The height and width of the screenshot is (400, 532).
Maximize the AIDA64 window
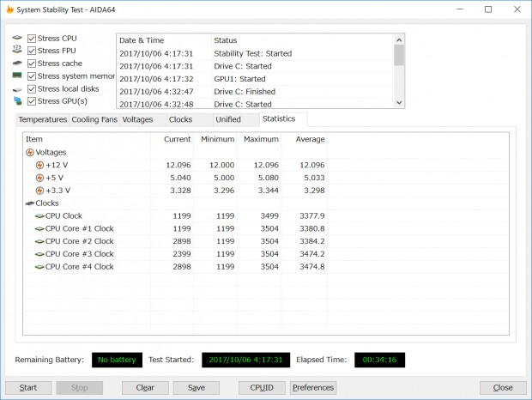488,9
